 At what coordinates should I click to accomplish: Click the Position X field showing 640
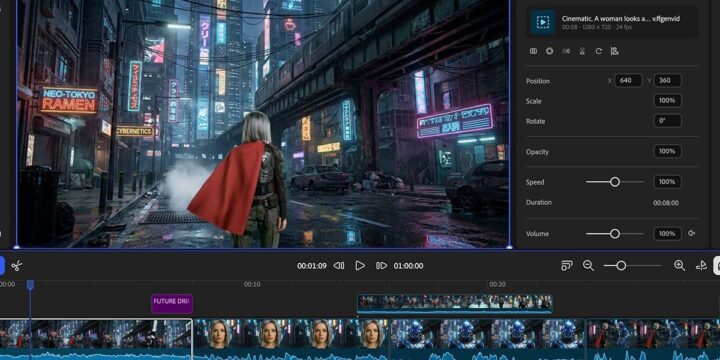pos(628,80)
